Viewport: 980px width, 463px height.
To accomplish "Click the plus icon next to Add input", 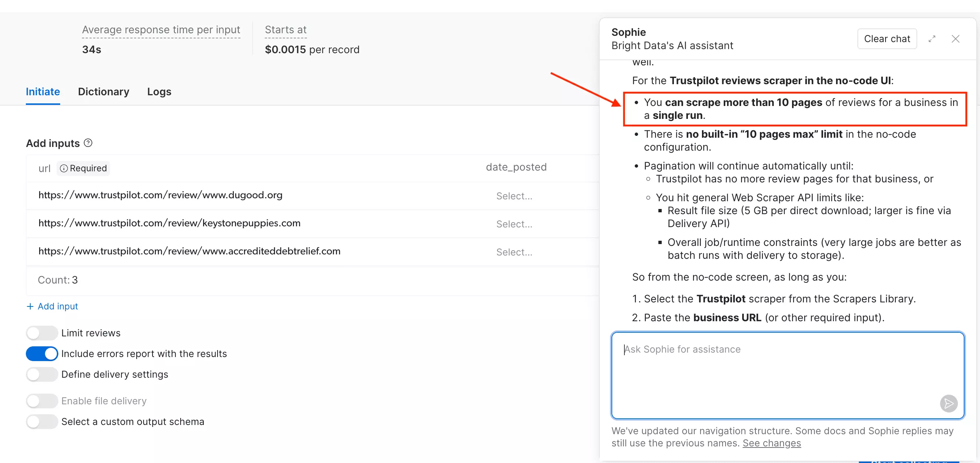I will 30,306.
